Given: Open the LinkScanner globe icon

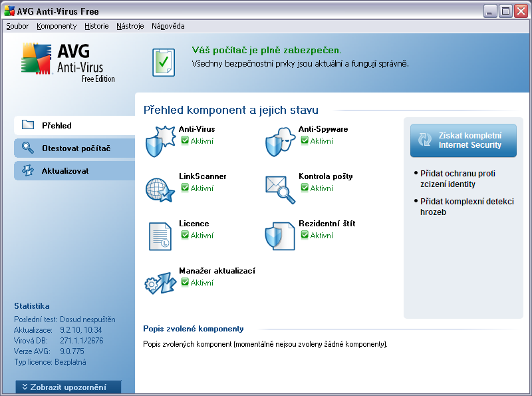Looking at the screenshot, I should (160, 190).
